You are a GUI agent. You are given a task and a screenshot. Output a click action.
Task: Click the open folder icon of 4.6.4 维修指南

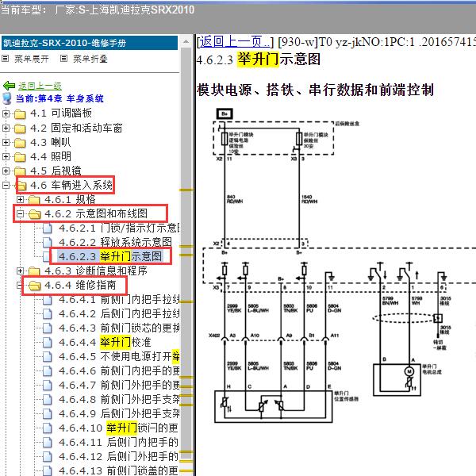point(34,286)
